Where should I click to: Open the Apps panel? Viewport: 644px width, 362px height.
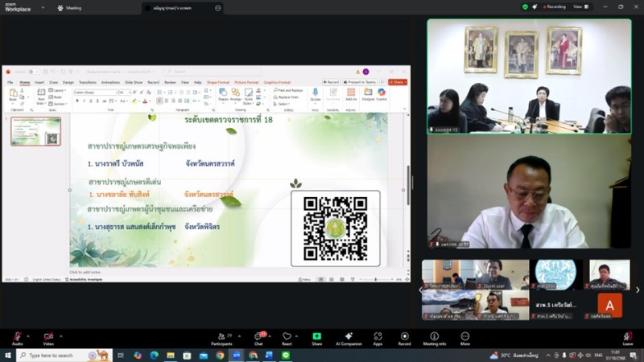378,338
